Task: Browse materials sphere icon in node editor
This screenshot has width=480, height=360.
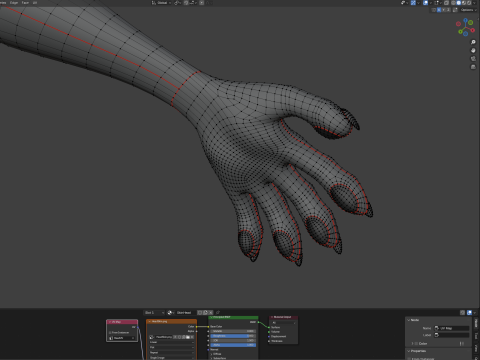Action: click(x=170, y=313)
